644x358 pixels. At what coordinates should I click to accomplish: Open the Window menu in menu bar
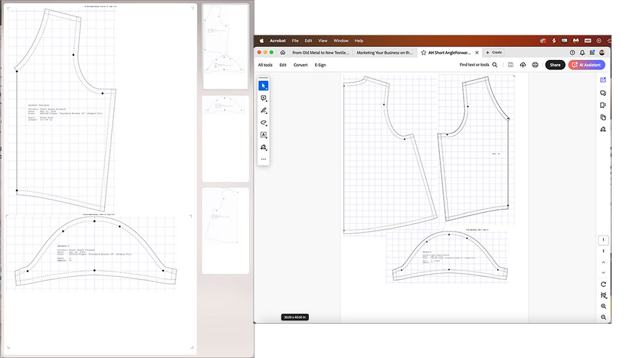click(x=341, y=41)
